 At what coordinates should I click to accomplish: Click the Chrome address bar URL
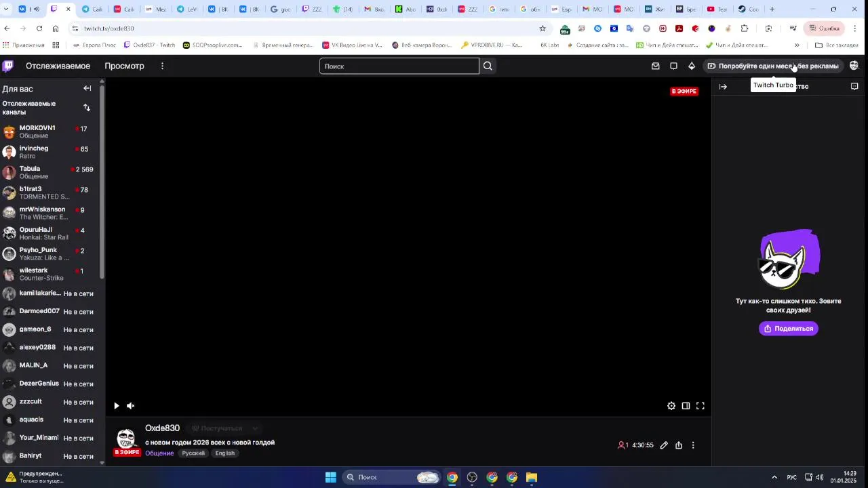108,28
